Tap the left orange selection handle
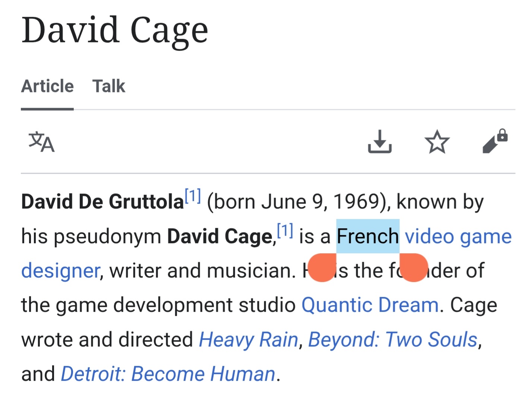The width and height of the screenshot is (532, 402). point(323,267)
